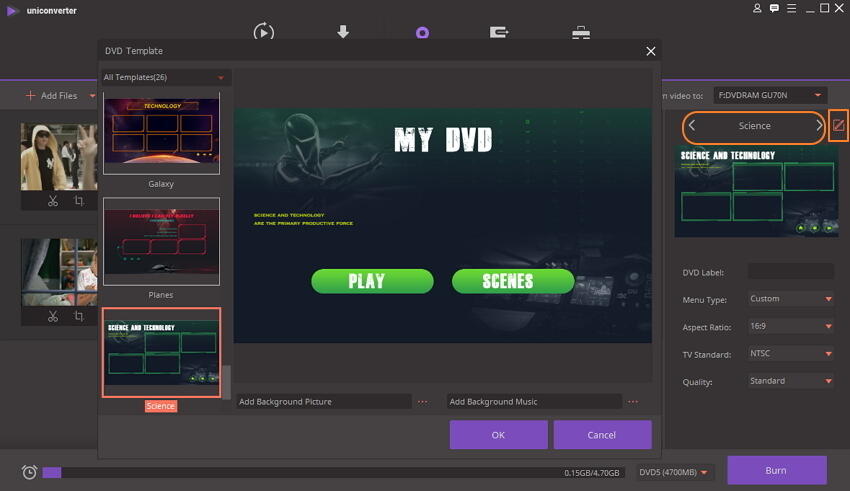Click the first video thumbnail
Viewport: 850px width, 491px height.
[59, 157]
